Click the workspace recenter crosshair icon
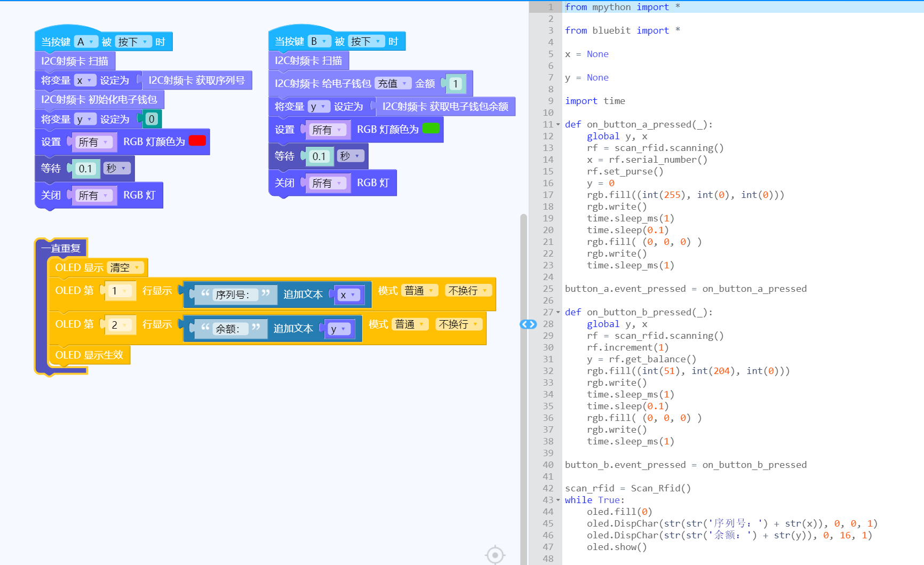The image size is (924, 565). tap(495, 555)
